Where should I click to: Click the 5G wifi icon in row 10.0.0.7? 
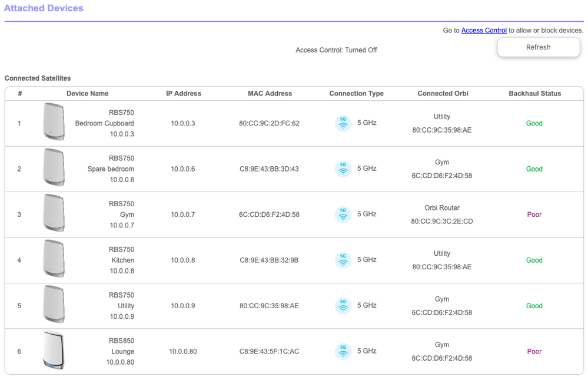click(x=343, y=215)
